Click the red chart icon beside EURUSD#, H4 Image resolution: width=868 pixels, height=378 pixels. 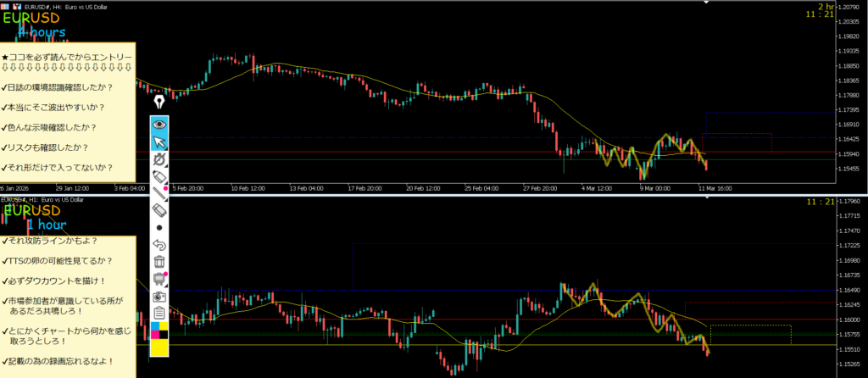(16, 5)
